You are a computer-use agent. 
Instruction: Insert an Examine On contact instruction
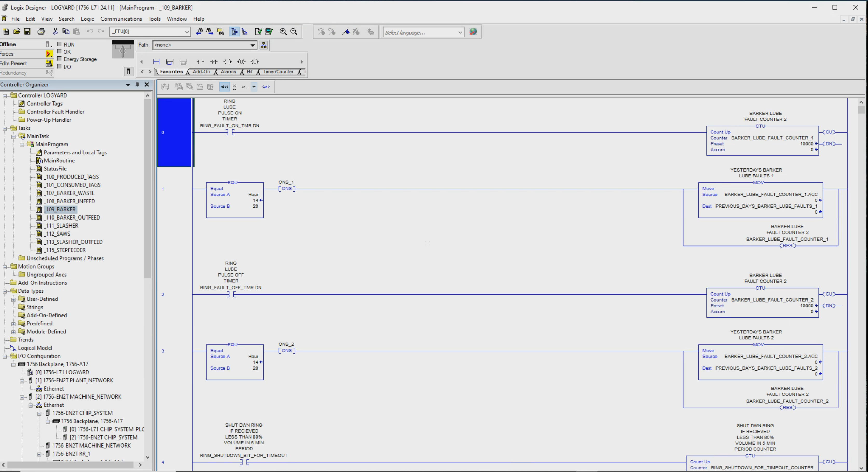tap(200, 62)
